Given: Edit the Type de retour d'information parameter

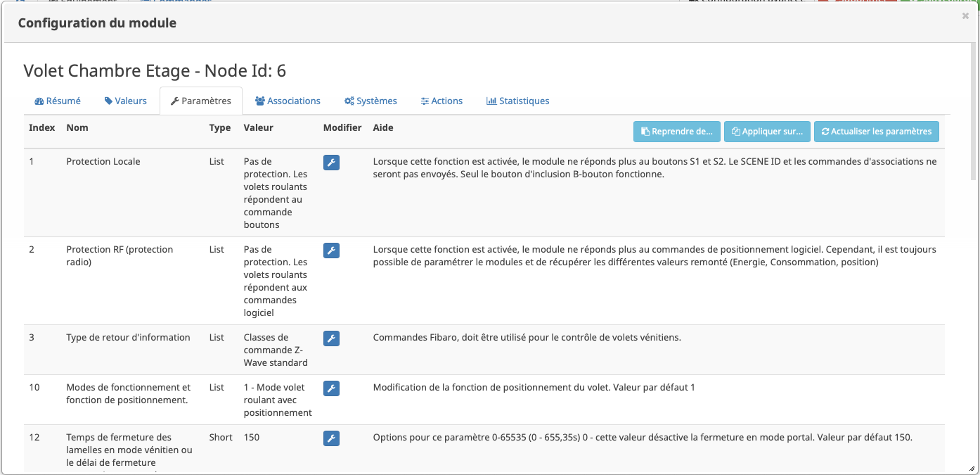Looking at the screenshot, I should (x=331, y=338).
